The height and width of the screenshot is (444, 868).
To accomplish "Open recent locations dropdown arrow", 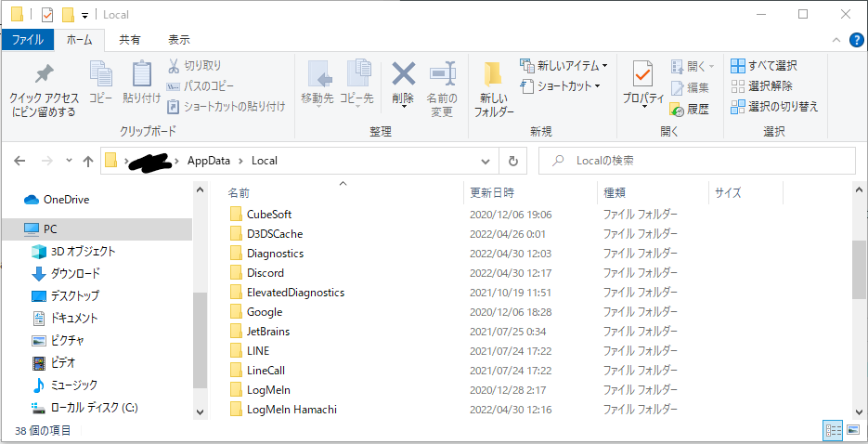I will [x=69, y=161].
